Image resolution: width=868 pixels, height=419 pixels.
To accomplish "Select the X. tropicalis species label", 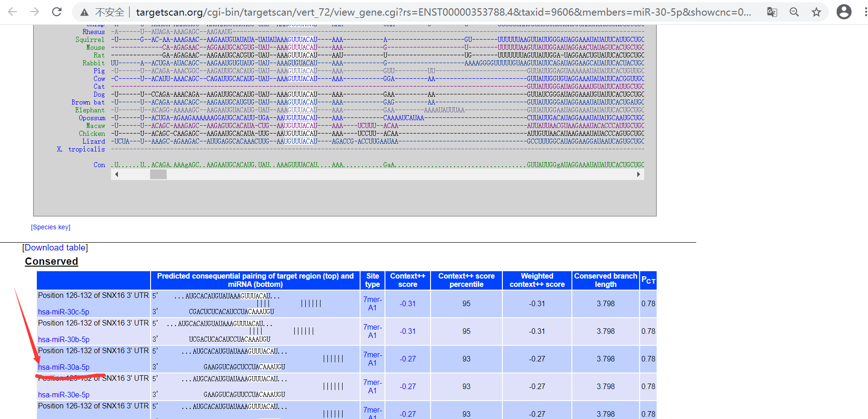I will [x=81, y=149].
